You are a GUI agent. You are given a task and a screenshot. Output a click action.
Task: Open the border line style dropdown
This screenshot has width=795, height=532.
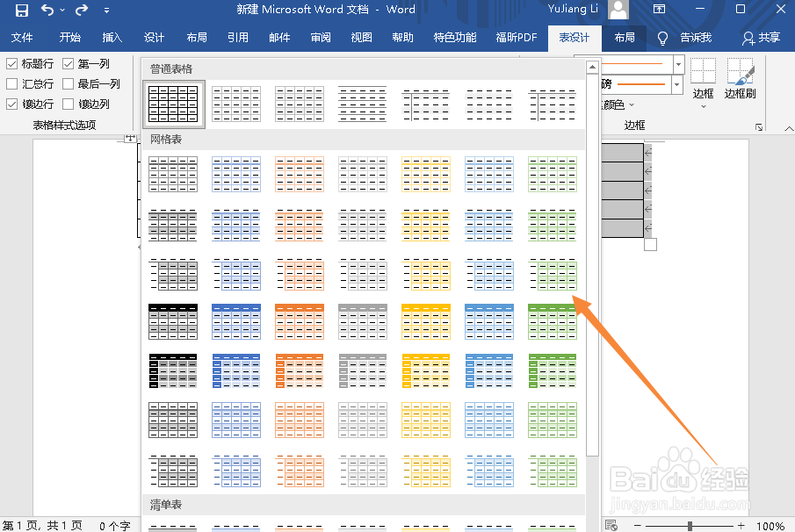(679, 64)
